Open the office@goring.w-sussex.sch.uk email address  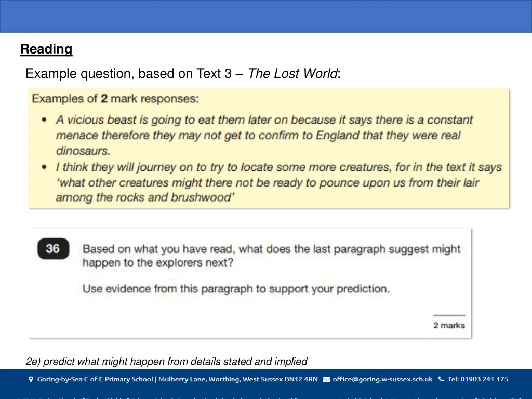pos(382,379)
